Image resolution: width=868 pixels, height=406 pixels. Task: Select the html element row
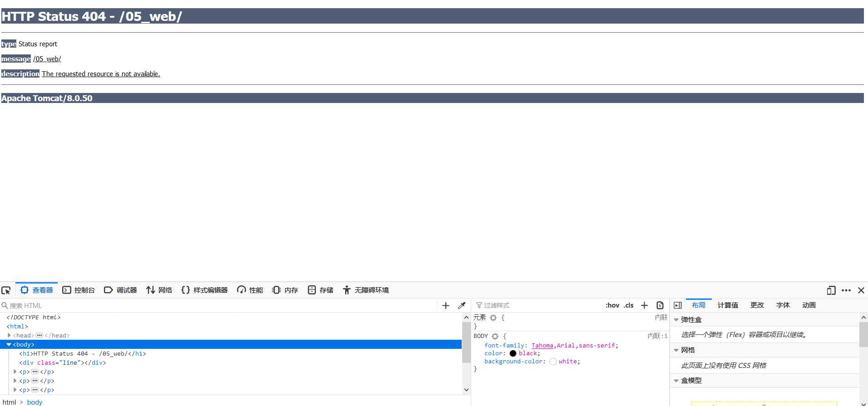17,327
